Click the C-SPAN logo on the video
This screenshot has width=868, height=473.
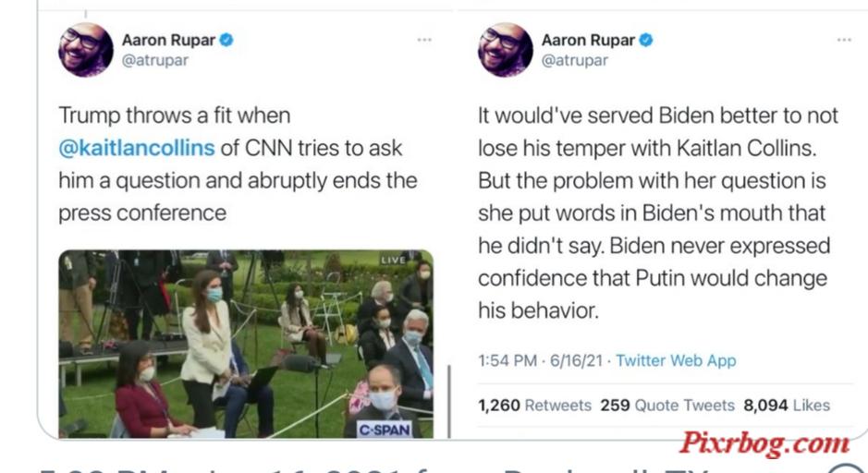pos(385,430)
